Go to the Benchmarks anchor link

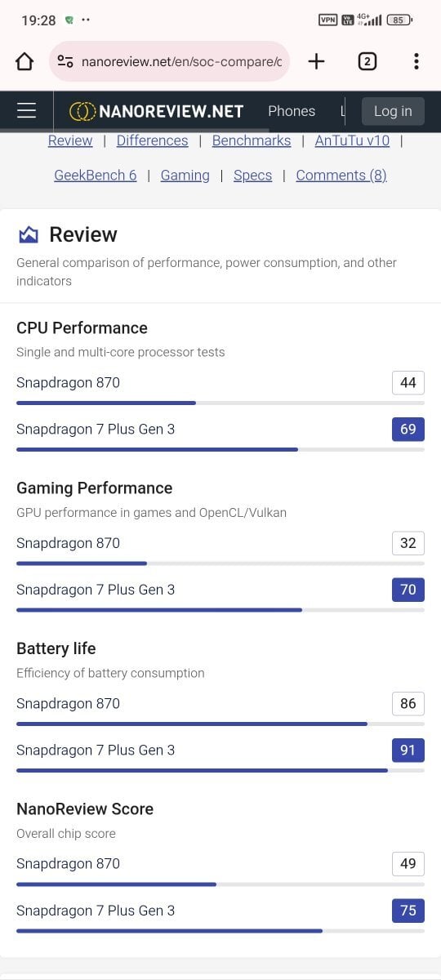click(252, 140)
